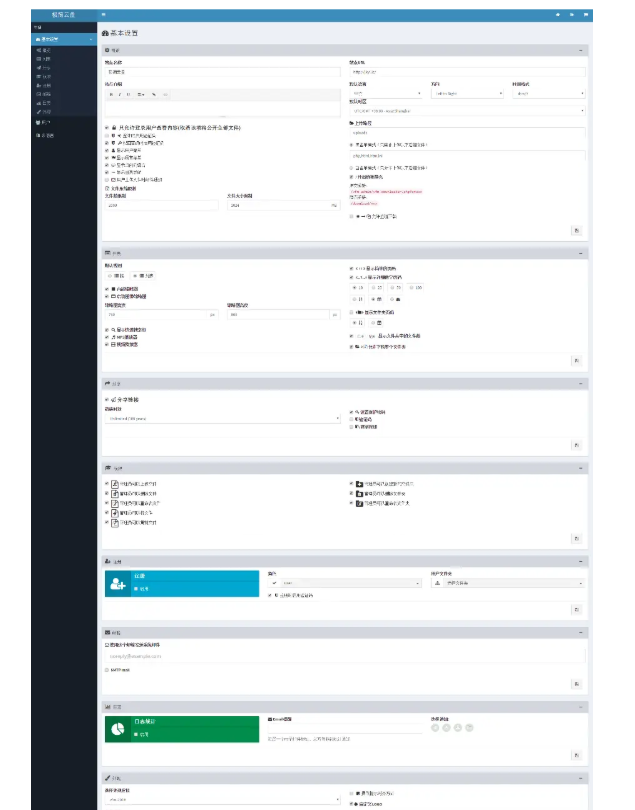Image resolution: width=635 pixels, height=810 pixels.
Task: Select the 25 items-per-page radio option
Action: (376, 287)
